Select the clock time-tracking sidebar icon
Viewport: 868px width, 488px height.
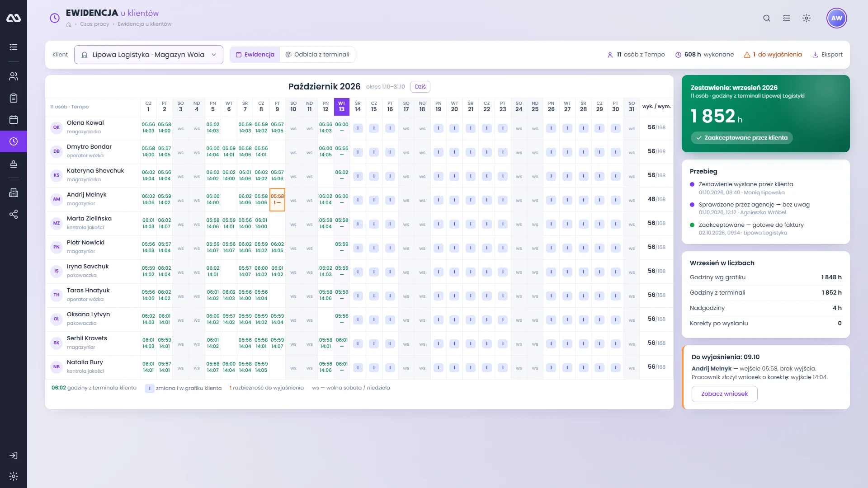coord(14,141)
